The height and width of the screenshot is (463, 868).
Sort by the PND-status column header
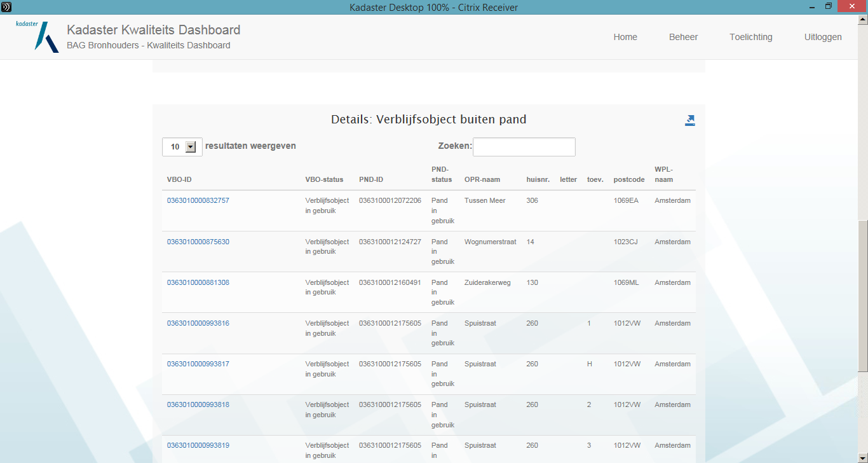441,174
